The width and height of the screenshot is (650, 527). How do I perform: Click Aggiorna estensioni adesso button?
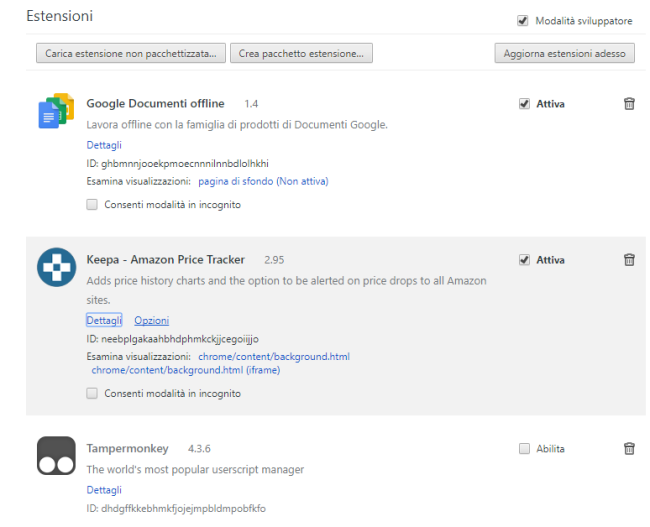(x=564, y=53)
